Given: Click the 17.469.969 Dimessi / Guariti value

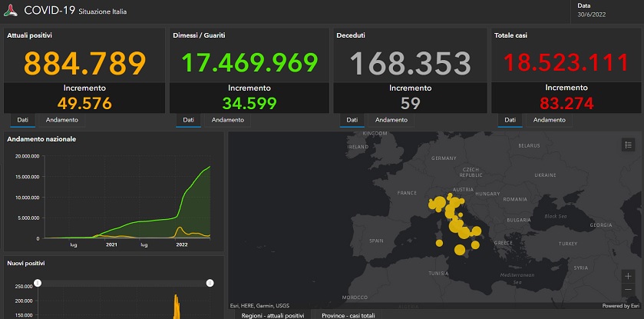Looking at the screenshot, I should click(249, 63).
